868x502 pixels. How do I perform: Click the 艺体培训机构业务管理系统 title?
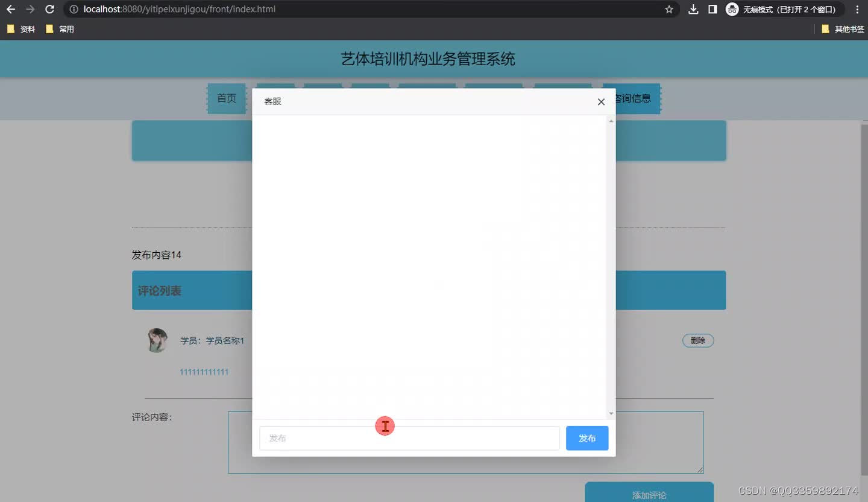point(428,59)
